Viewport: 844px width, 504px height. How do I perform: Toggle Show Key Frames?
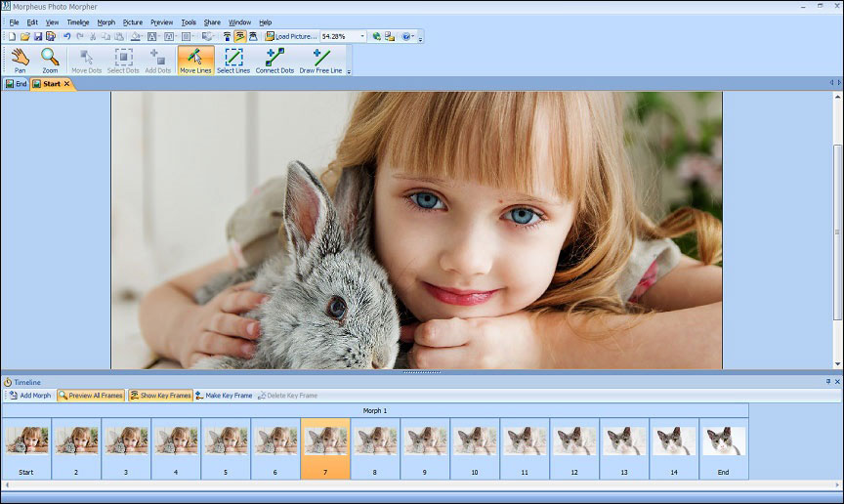160,396
